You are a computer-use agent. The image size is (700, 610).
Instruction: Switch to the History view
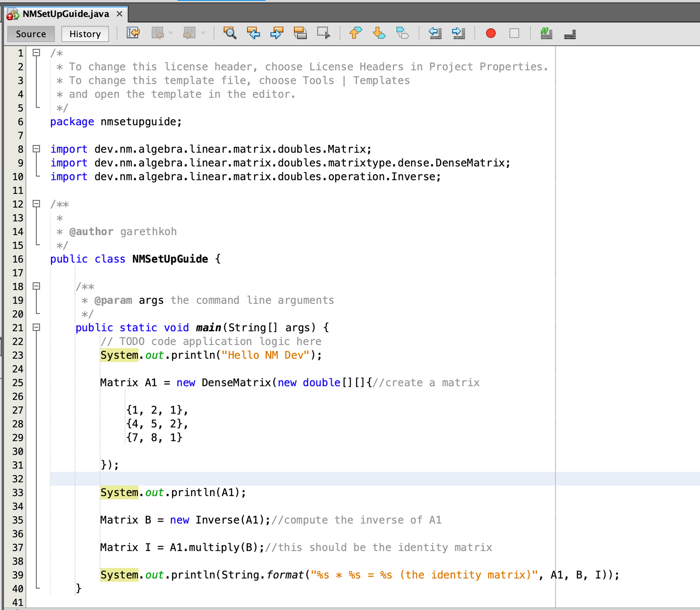point(85,34)
